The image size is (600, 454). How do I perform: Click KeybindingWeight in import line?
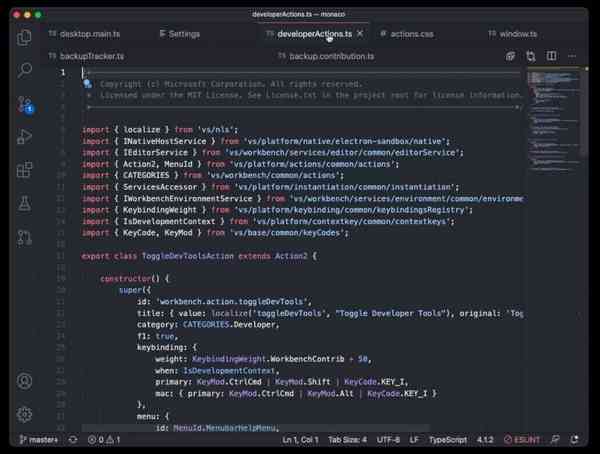(160, 210)
